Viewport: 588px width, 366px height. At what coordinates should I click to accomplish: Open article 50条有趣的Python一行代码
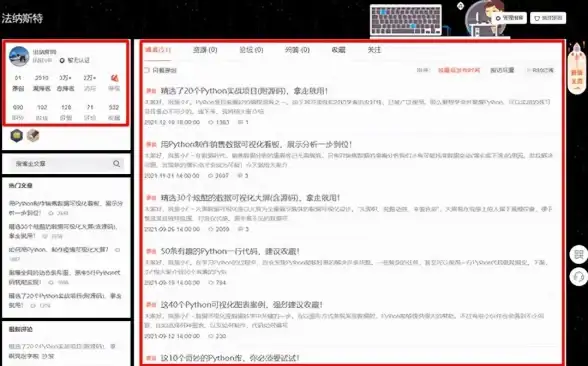coord(230,251)
